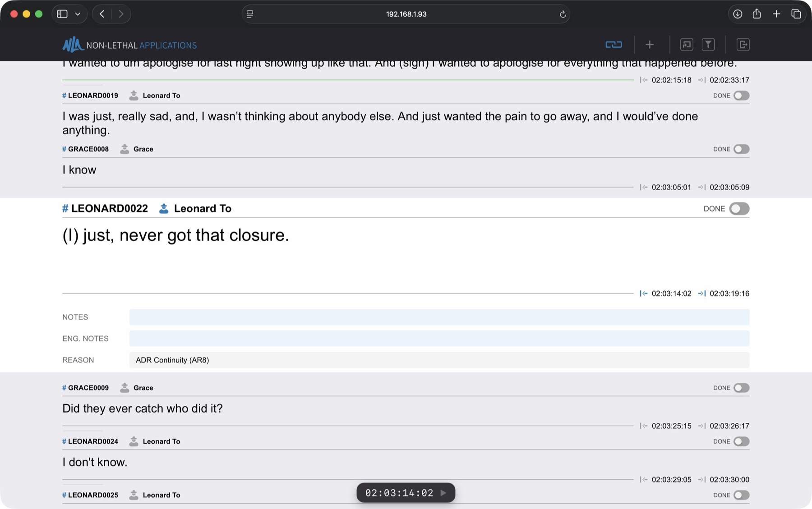Click the character icon next to GRACE0008
This screenshot has width=812, height=509.
[x=125, y=149]
